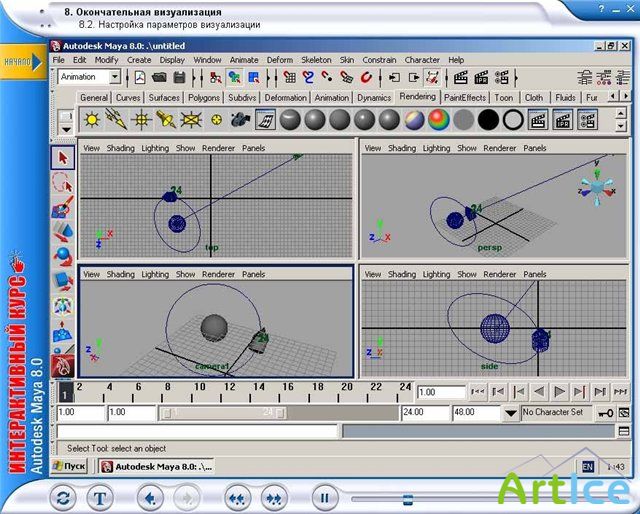Click the current frame field 1.00

tap(440, 392)
